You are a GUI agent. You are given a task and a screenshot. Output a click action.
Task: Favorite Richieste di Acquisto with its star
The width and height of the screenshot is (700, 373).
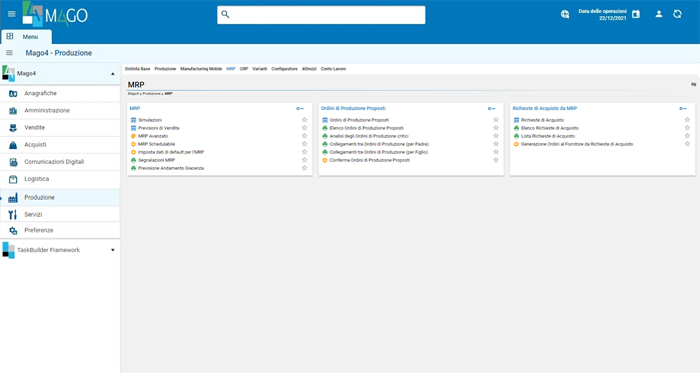688,120
